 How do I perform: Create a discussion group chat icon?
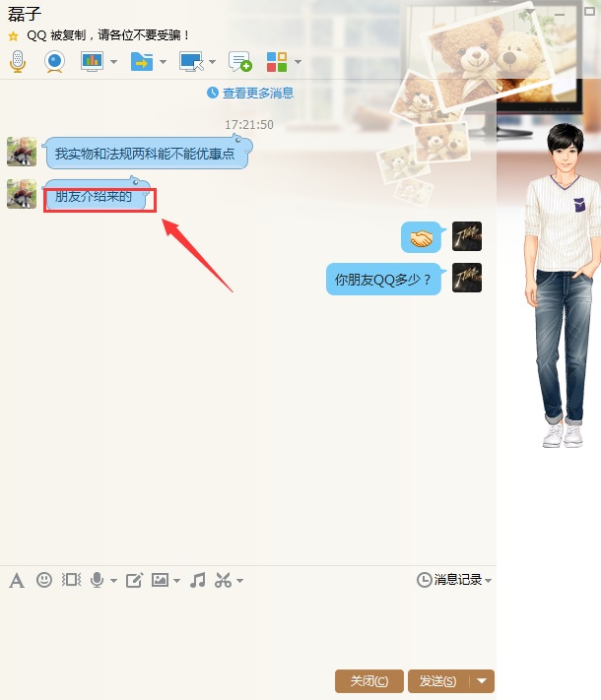(240, 62)
